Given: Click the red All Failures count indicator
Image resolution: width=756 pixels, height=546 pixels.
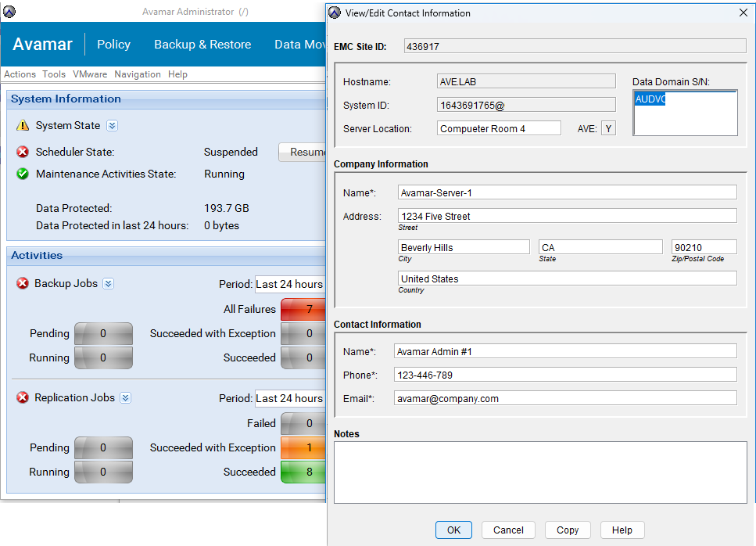Looking at the screenshot, I should coord(303,310).
